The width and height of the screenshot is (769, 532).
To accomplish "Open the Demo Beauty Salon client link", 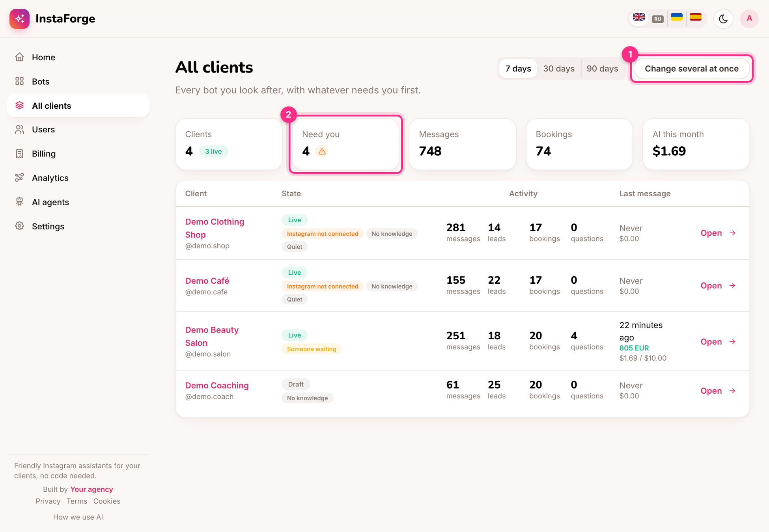I will [x=212, y=336].
